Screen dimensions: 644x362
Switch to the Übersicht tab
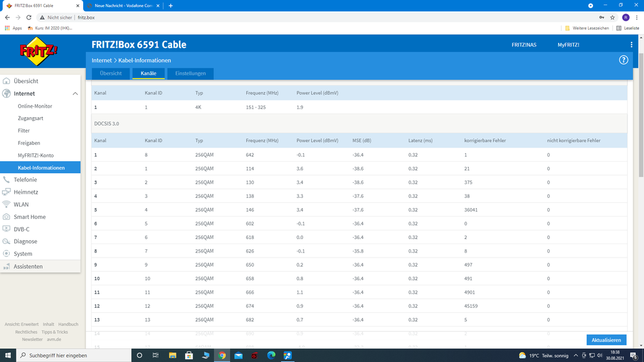coord(111,73)
